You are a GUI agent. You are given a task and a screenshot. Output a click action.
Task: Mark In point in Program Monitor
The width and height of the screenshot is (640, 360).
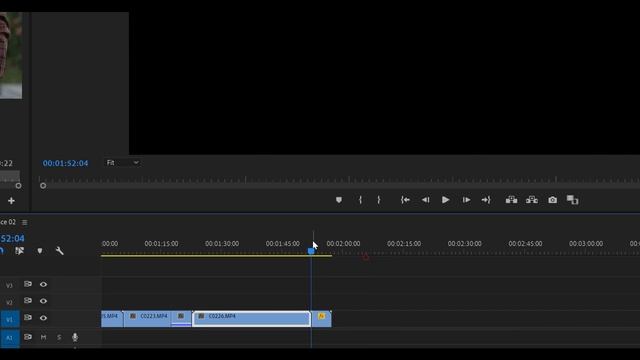(360, 200)
